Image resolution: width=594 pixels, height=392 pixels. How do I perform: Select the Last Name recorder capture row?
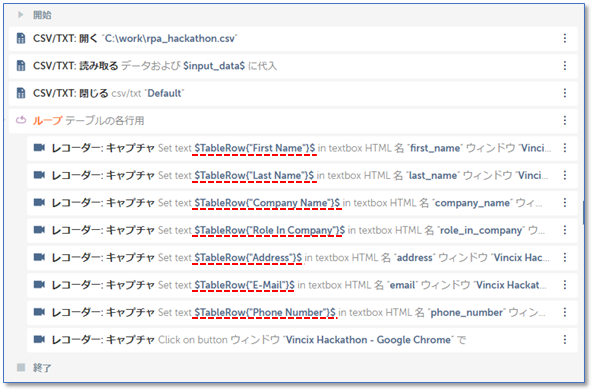point(302,175)
